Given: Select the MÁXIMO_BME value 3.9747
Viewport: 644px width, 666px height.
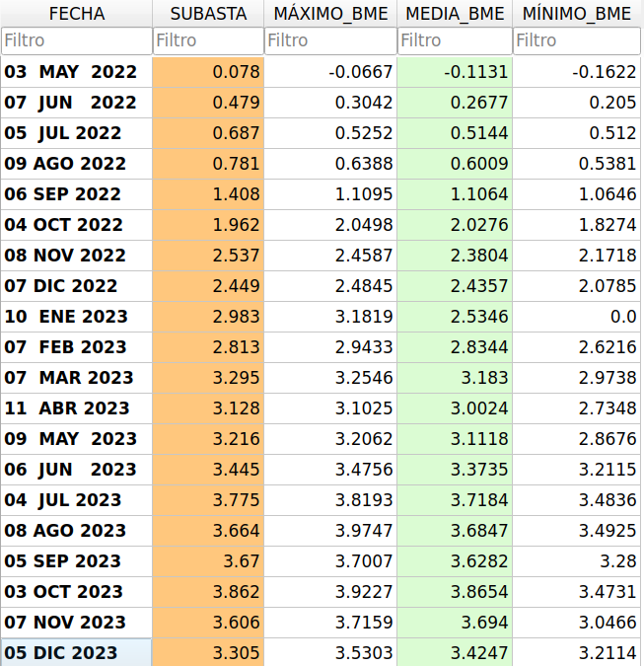Looking at the screenshot, I should click(330, 530).
